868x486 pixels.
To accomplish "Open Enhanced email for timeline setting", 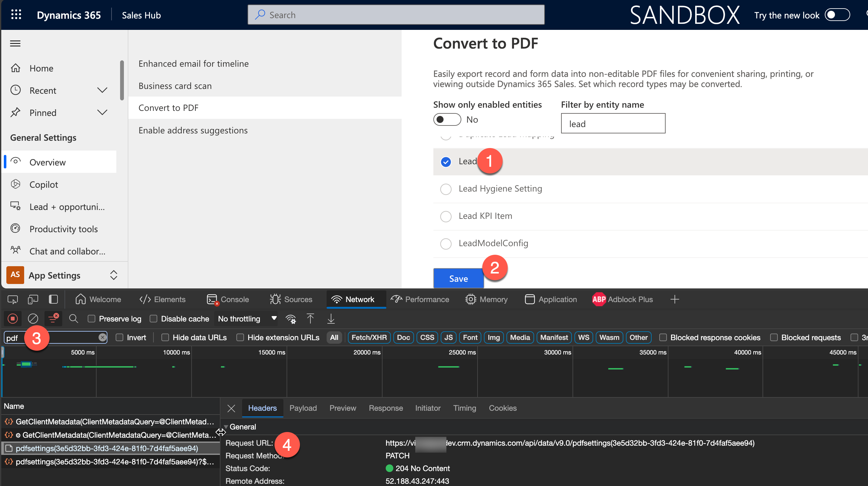I will tap(193, 64).
